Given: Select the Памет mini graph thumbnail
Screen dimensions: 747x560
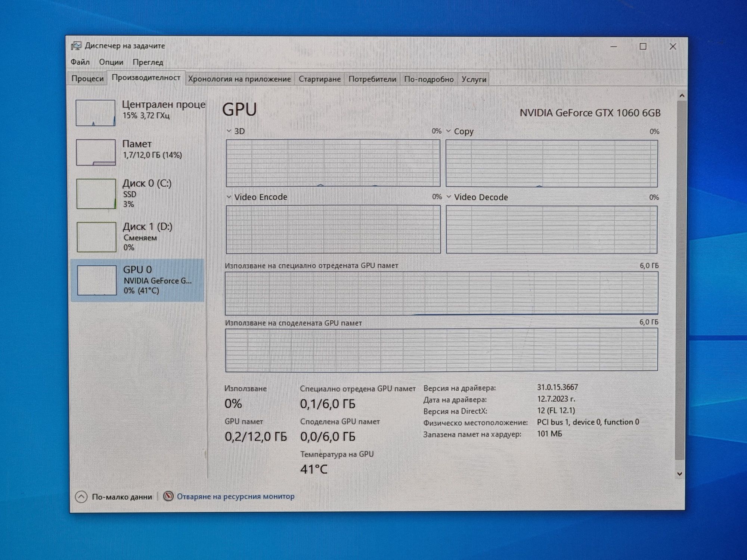Looking at the screenshot, I should [96, 152].
